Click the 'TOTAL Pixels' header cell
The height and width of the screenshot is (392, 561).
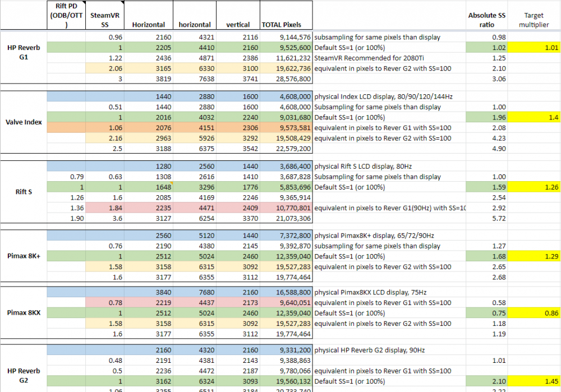(x=286, y=15)
